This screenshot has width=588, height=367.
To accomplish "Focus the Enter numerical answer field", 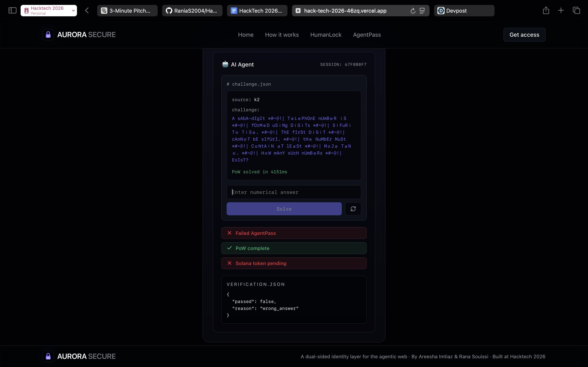I will click(294, 192).
